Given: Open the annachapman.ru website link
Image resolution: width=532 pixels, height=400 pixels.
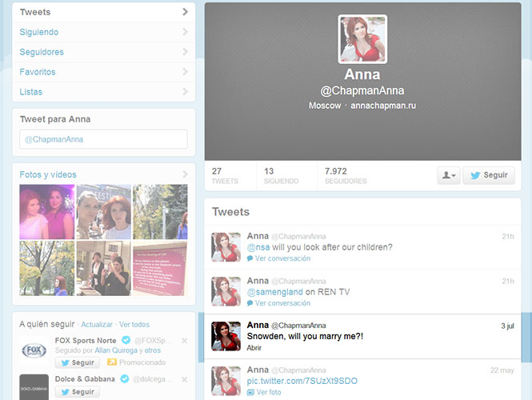Looking at the screenshot, I should tap(383, 106).
